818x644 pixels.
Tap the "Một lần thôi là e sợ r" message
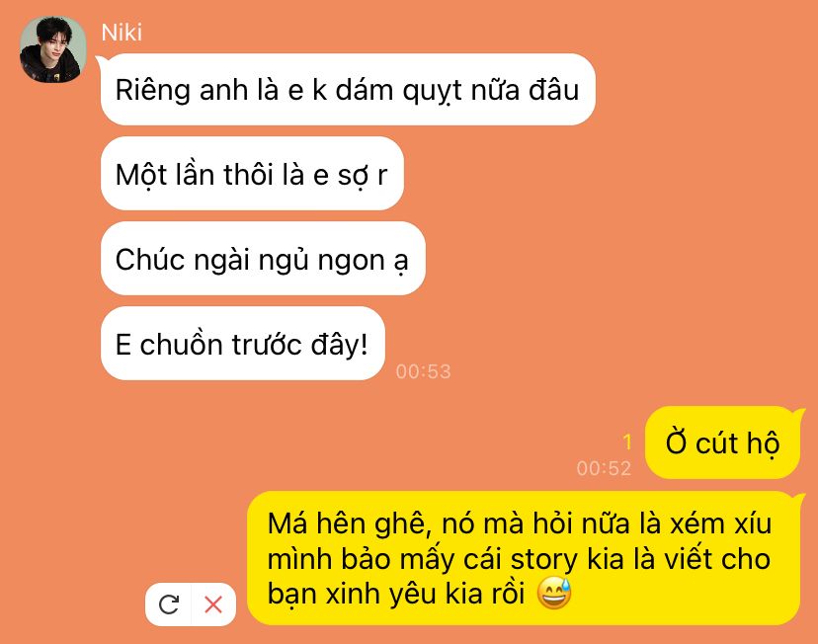point(252,174)
